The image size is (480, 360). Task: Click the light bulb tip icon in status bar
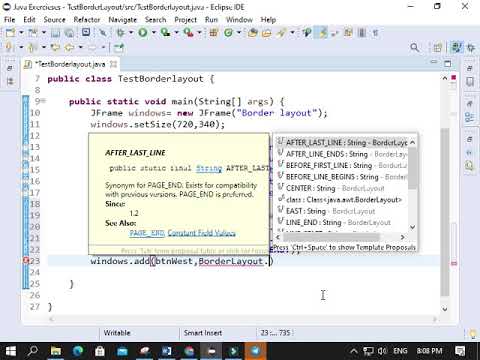tap(473, 333)
